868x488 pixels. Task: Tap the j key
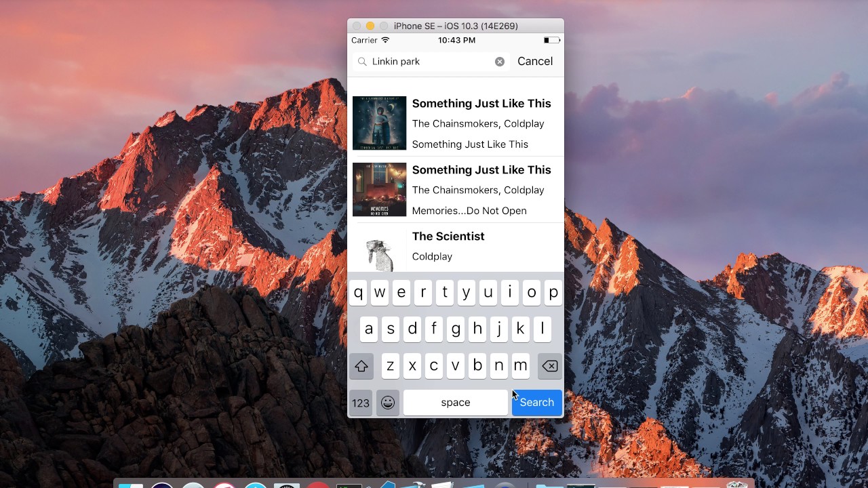tap(499, 329)
